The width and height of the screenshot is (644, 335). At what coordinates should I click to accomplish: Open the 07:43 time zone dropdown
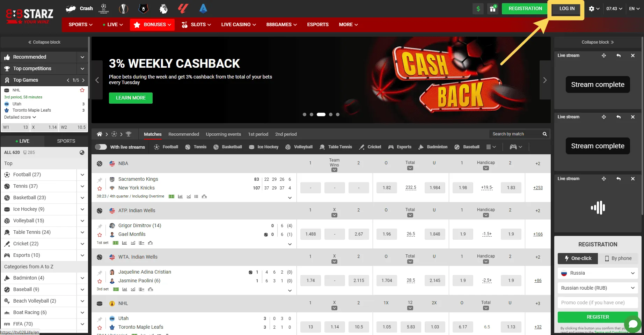(614, 9)
